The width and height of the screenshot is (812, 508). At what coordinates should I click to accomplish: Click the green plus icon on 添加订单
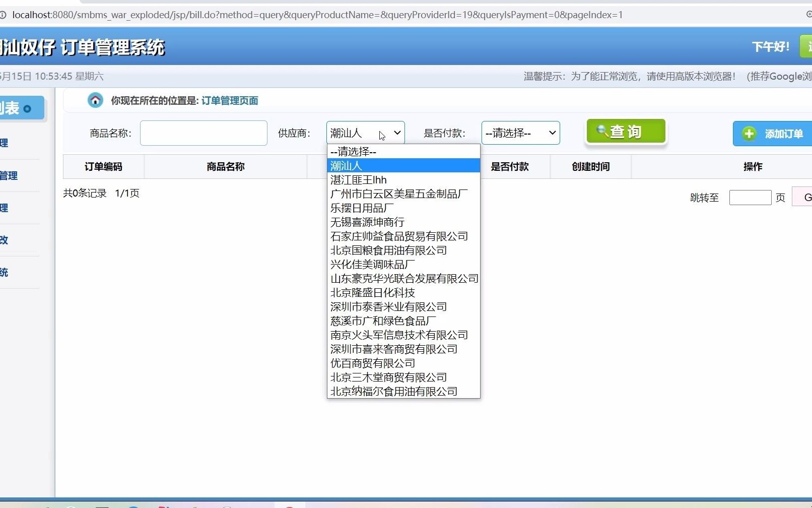point(749,134)
